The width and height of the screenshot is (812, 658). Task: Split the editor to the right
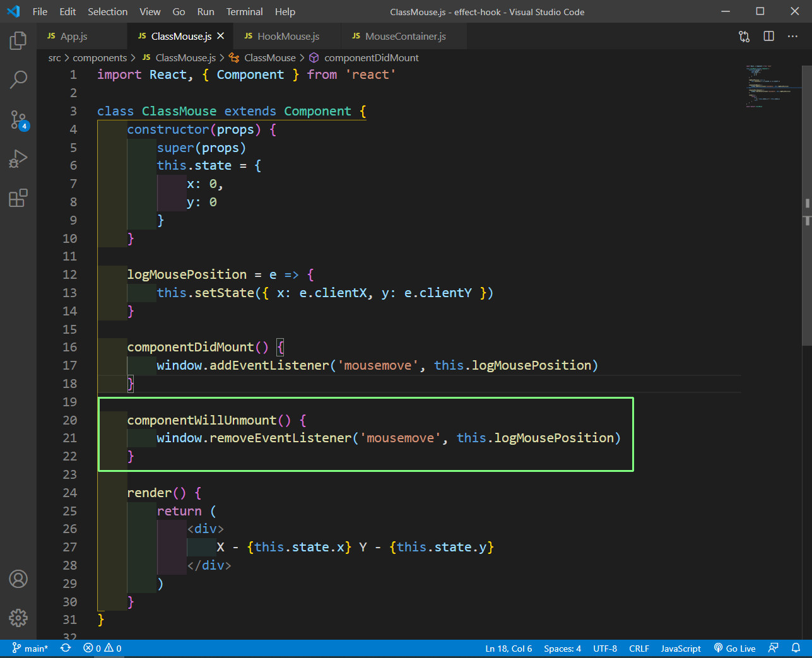[768, 37]
